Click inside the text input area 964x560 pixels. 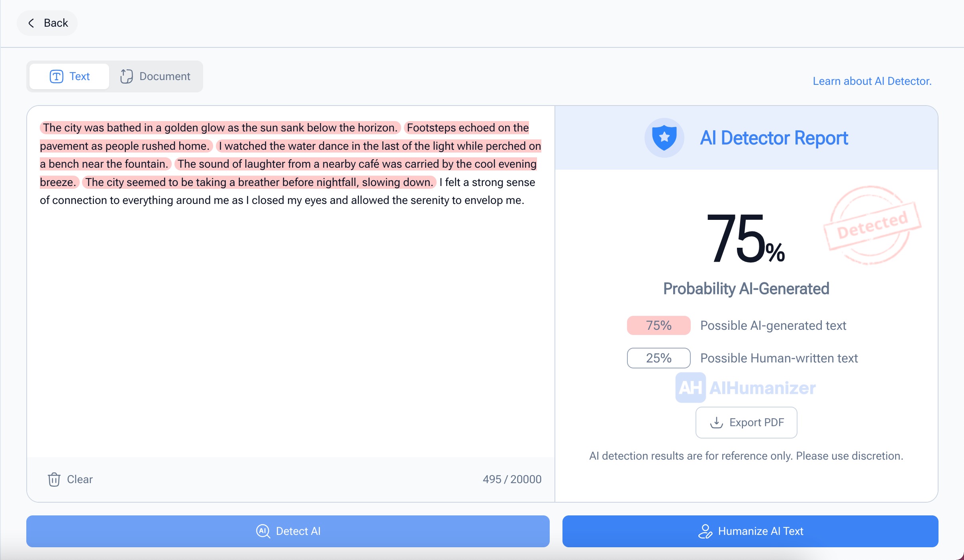(x=291, y=319)
